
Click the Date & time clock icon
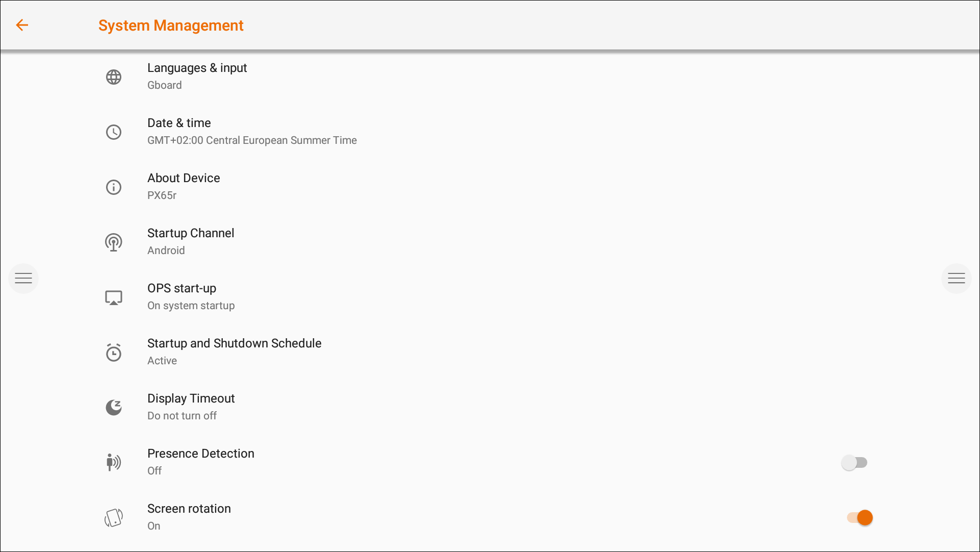click(x=114, y=132)
